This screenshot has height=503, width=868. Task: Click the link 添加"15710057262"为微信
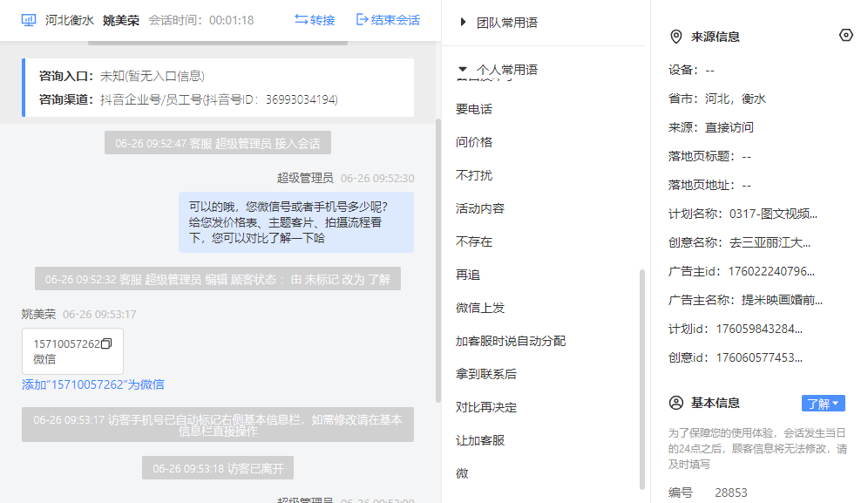(93, 384)
